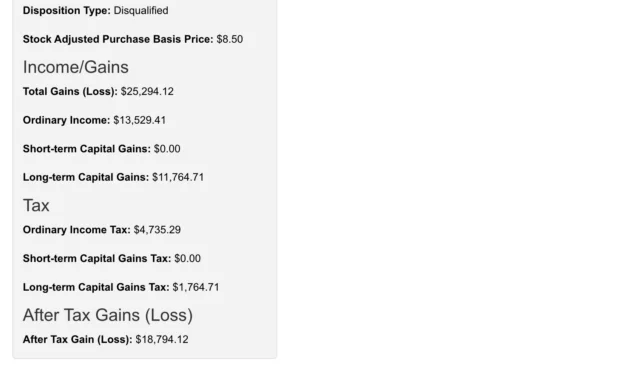630x365 pixels.
Task: Select the Long-term Capital Gains label
Action: [x=86, y=177]
